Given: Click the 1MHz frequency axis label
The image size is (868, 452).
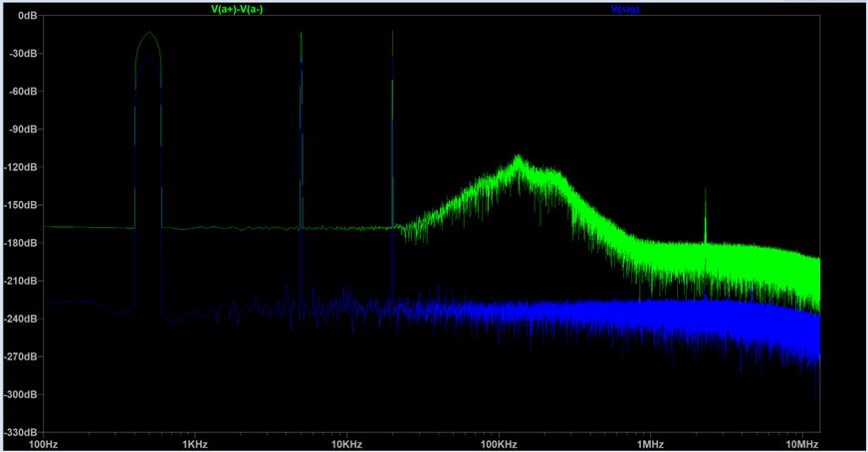Looking at the screenshot, I should (650, 444).
